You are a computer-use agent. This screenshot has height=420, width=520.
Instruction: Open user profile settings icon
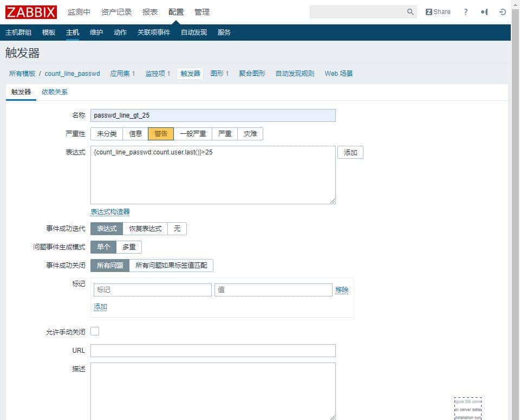click(484, 11)
